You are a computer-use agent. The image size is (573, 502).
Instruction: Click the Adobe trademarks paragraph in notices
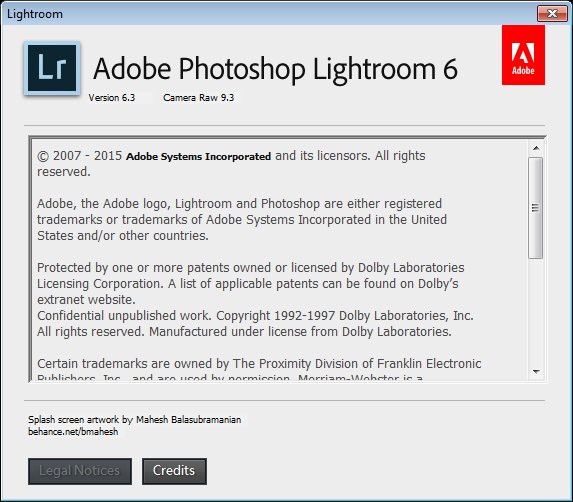[242, 220]
